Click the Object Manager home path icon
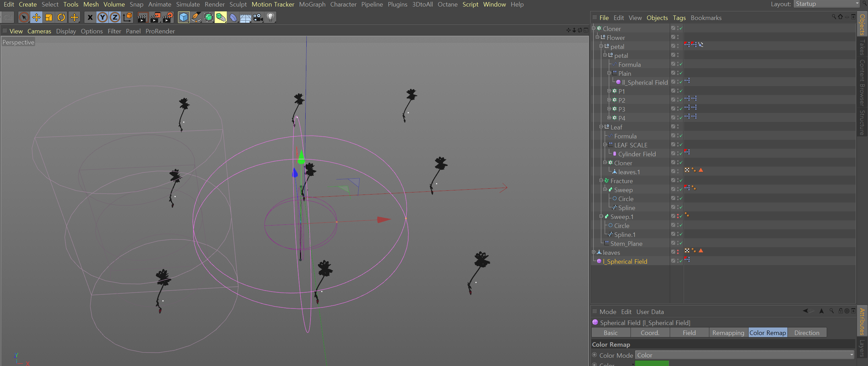Viewport: 868px width, 366px height. click(x=840, y=17)
